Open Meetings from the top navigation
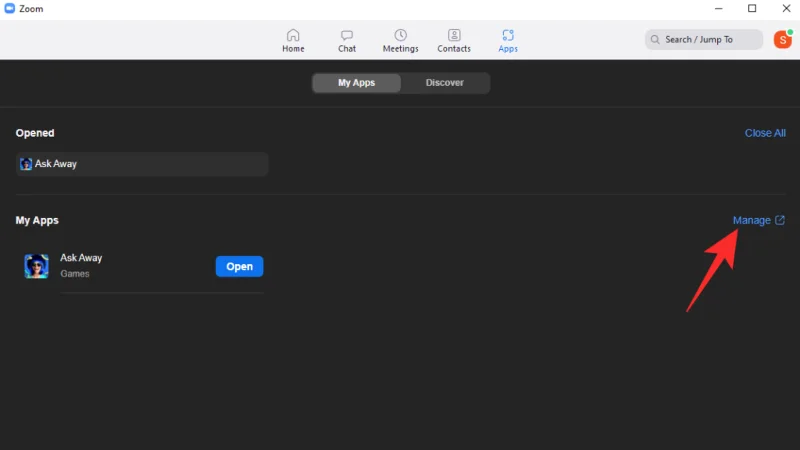The height and width of the screenshot is (450, 800). (x=400, y=35)
